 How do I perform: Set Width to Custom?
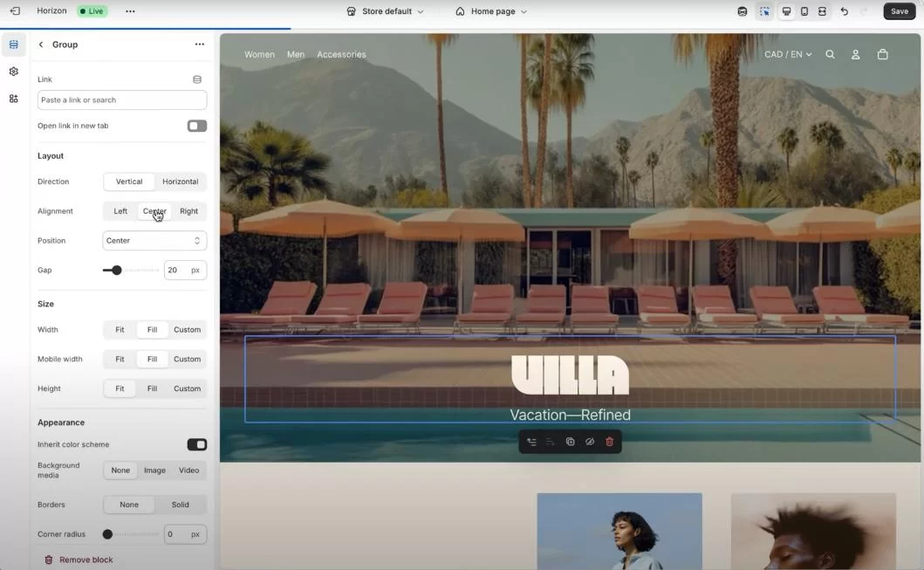pos(188,329)
